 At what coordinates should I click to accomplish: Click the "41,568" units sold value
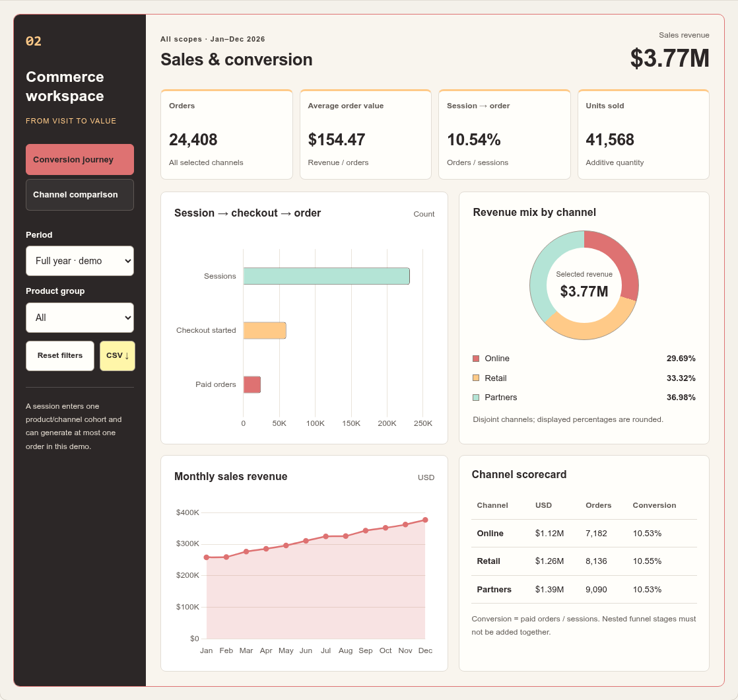click(x=610, y=140)
